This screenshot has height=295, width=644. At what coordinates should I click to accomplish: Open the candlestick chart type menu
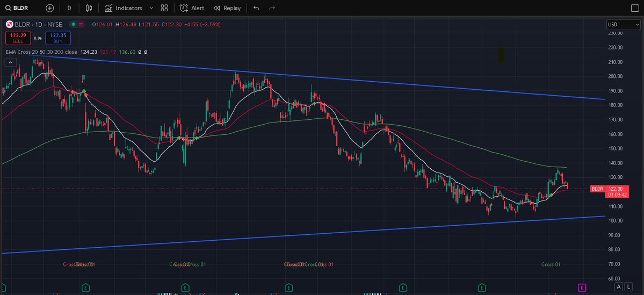[89, 8]
